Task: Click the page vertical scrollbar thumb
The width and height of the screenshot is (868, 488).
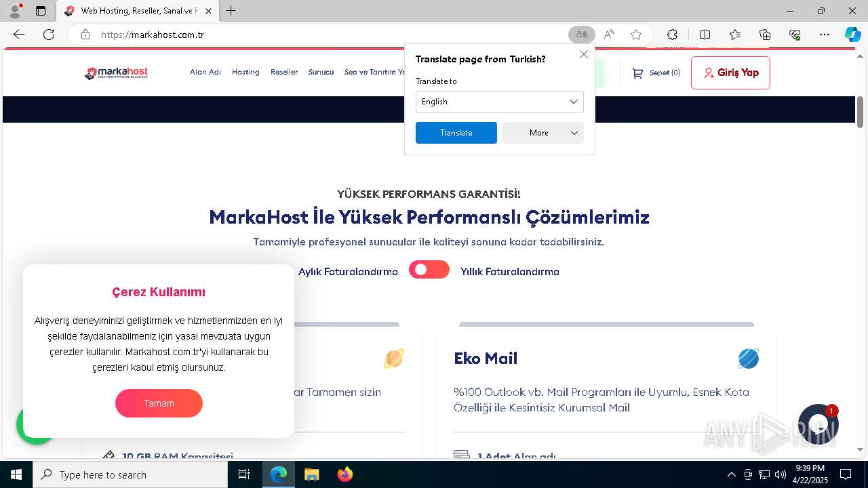Action: pos(860,112)
